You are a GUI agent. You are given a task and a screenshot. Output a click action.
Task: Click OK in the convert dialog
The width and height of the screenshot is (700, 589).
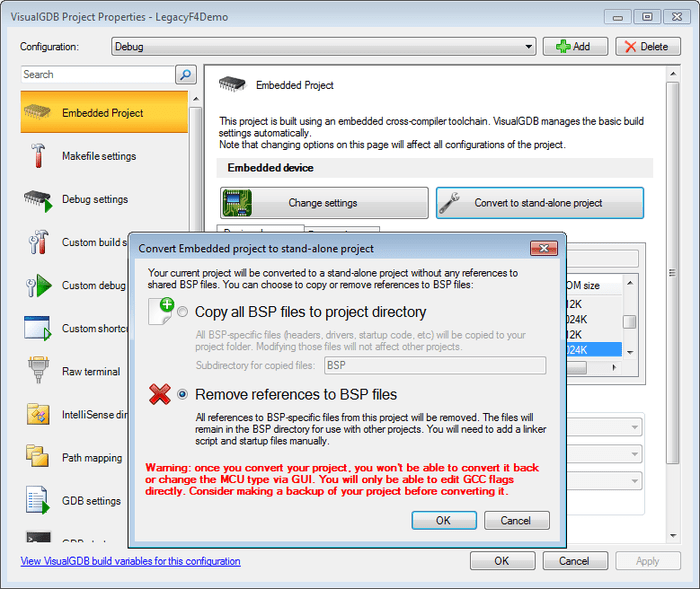pos(444,520)
